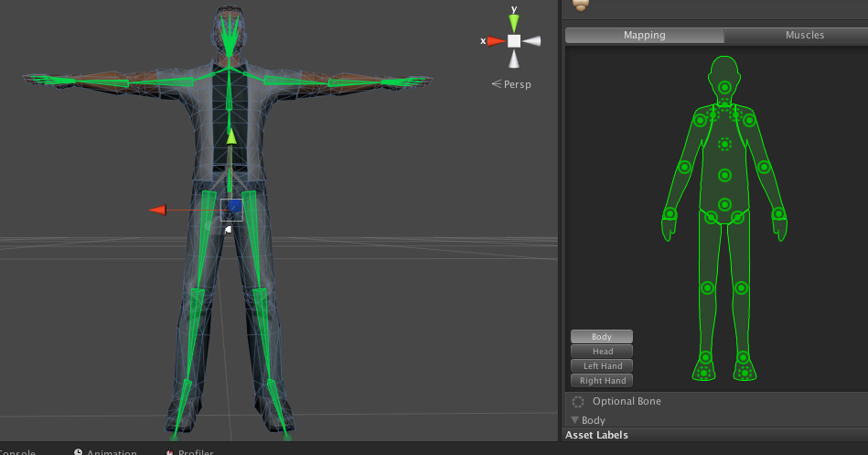Open the Mapping tab

[x=644, y=35]
